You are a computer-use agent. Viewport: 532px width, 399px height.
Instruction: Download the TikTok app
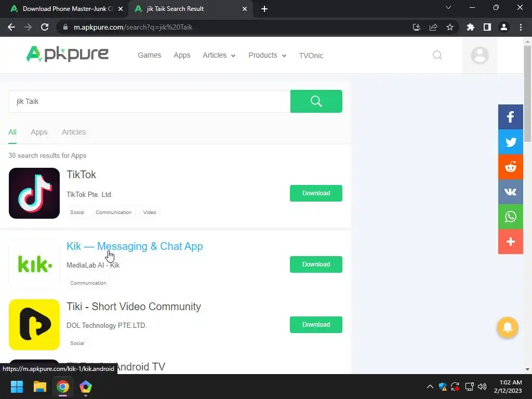click(x=316, y=193)
